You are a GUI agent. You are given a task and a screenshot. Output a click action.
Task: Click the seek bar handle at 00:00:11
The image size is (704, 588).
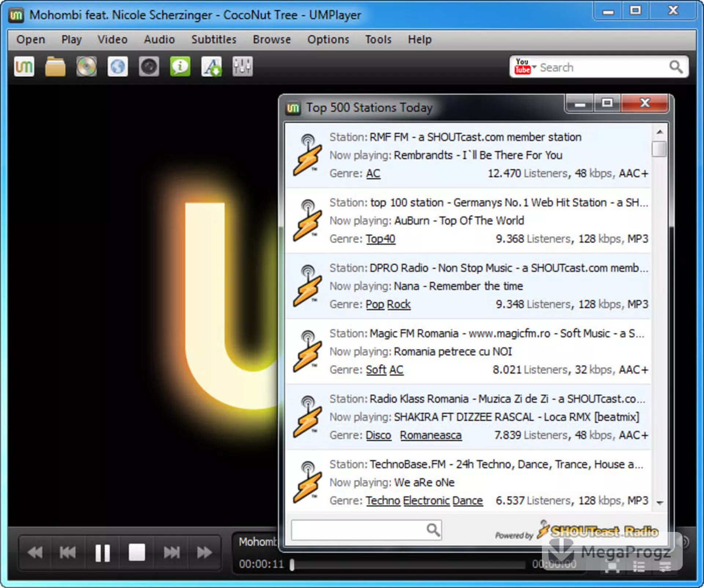[x=292, y=565]
